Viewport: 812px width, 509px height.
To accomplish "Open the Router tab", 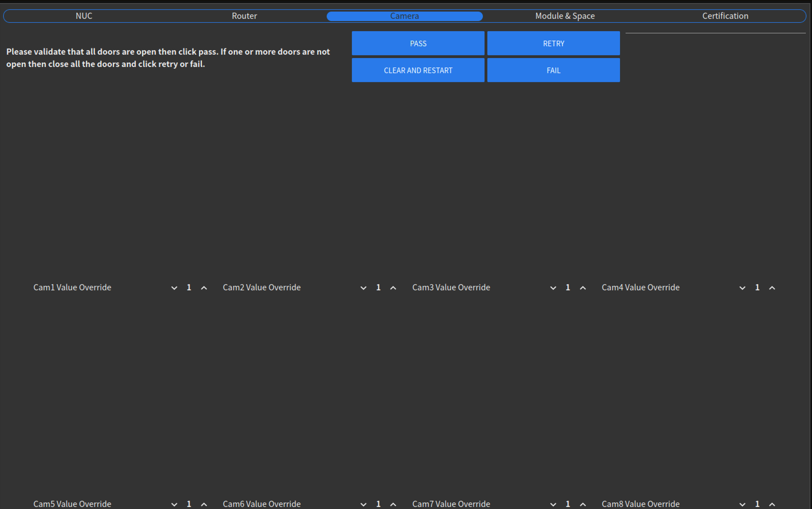I will coord(244,16).
